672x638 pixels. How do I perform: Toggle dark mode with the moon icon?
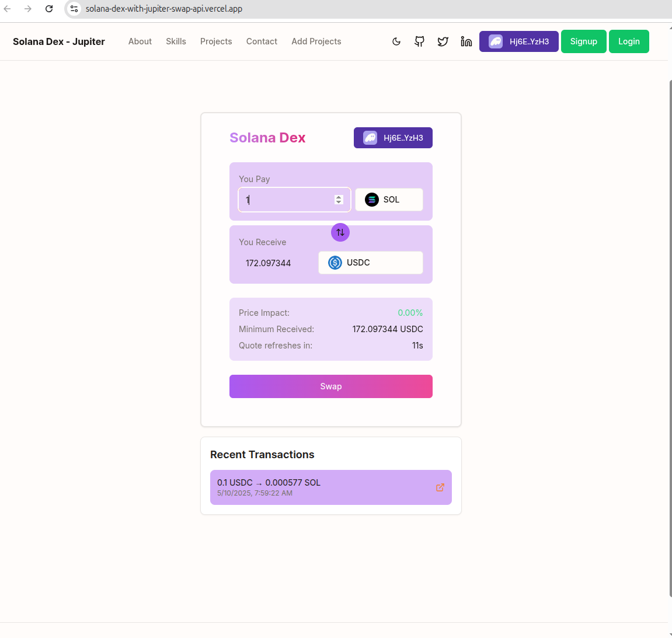(x=396, y=41)
